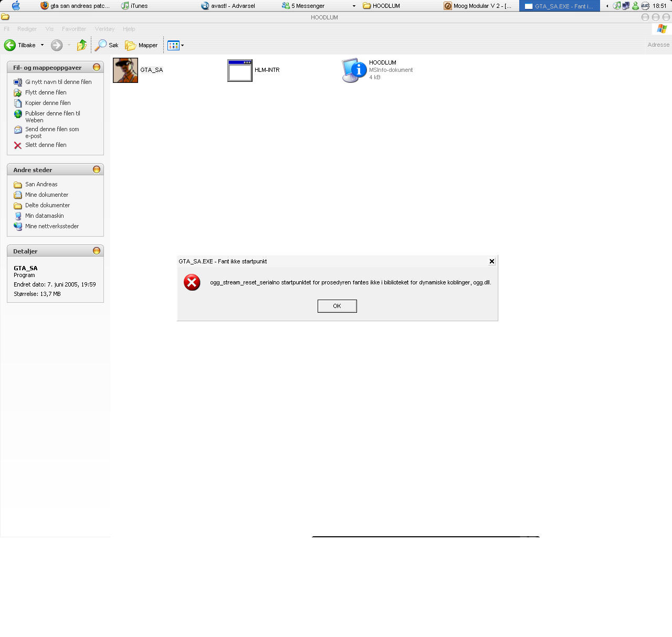Click 'Gi nytt navn til denne filen'
The image size is (672, 637).
[58, 82]
